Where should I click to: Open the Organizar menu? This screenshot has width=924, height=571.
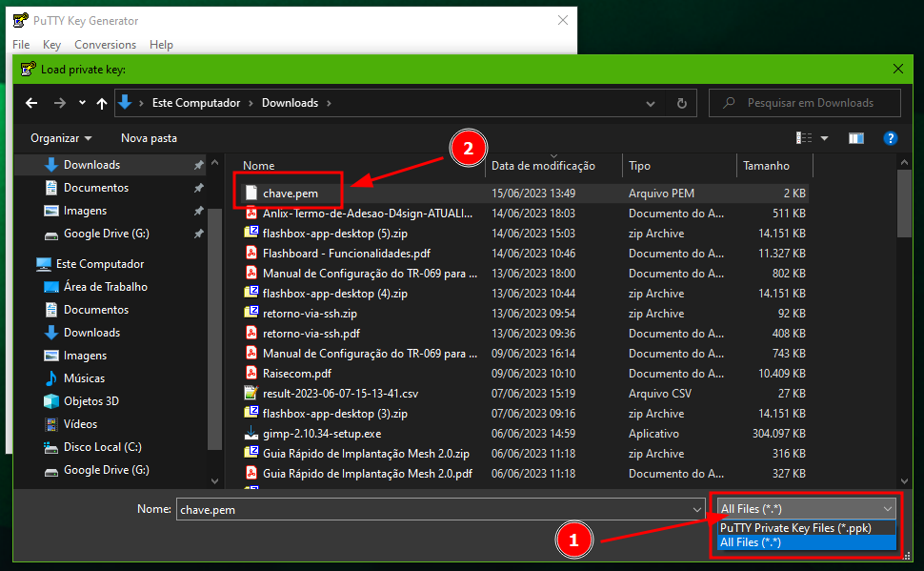pos(61,138)
